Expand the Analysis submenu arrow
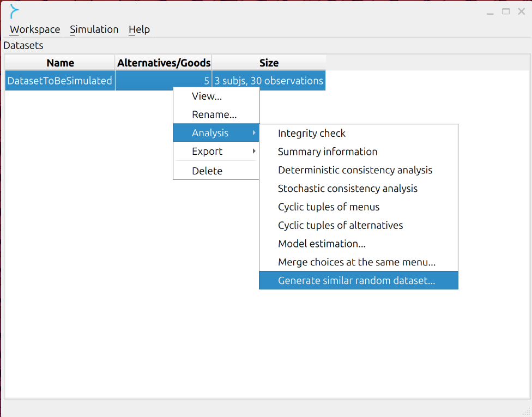This screenshot has width=532, height=417. point(254,133)
